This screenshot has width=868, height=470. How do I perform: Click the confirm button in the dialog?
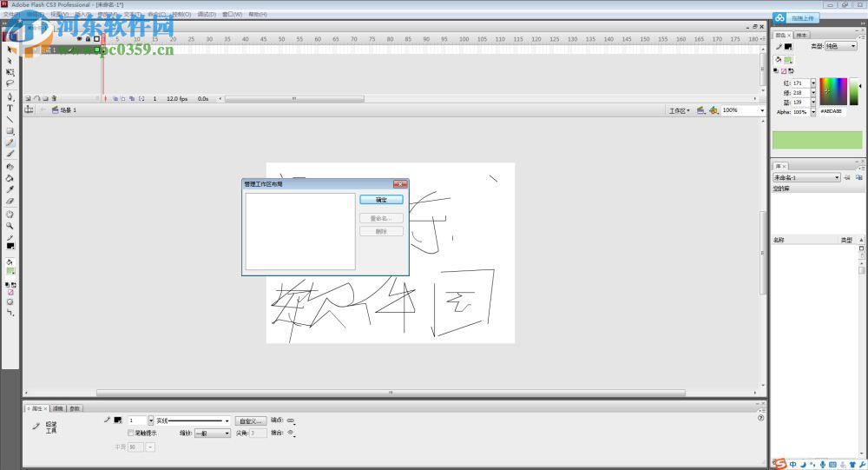(381, 200)
